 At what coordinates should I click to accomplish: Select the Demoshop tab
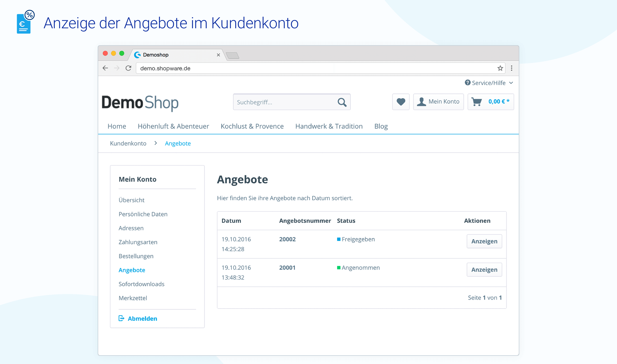click(177, 55)
